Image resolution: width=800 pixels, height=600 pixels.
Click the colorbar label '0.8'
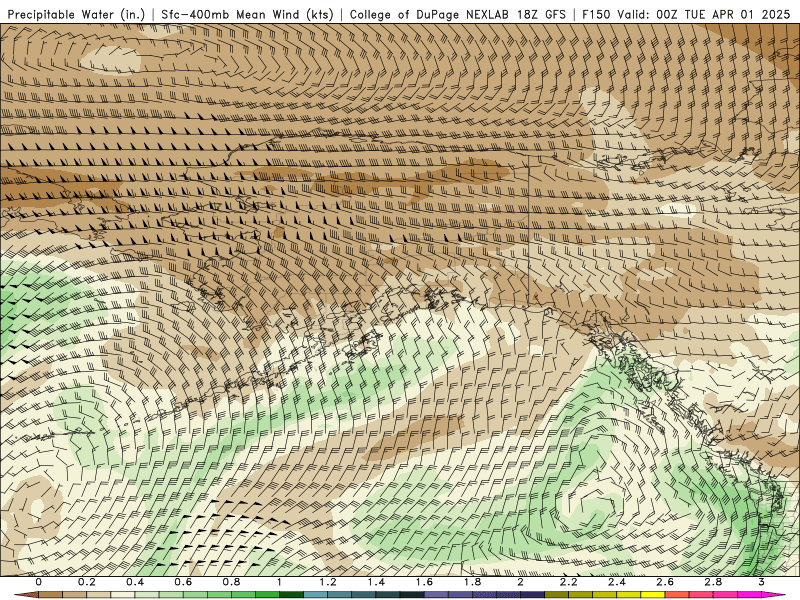coord(232,582)
